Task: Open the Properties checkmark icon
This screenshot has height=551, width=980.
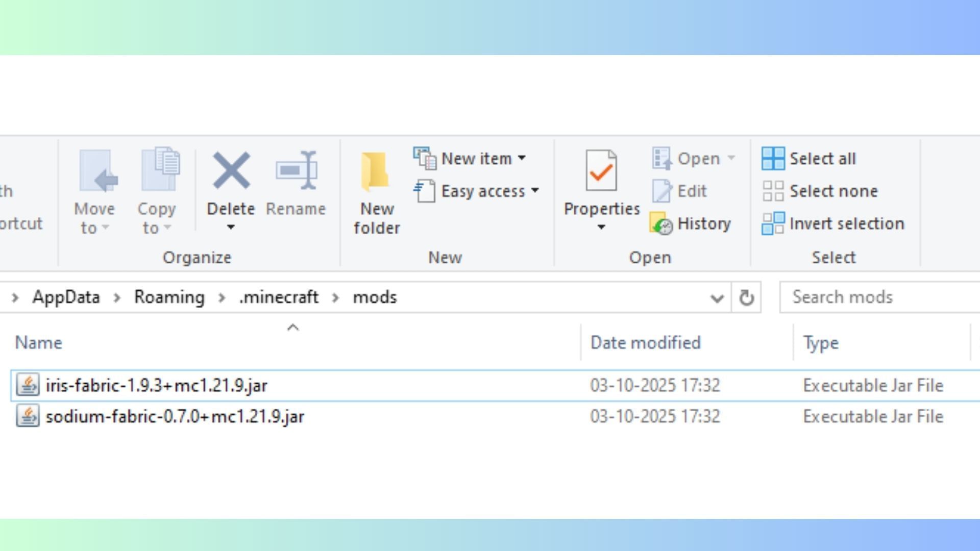Action: pos(601,171)
